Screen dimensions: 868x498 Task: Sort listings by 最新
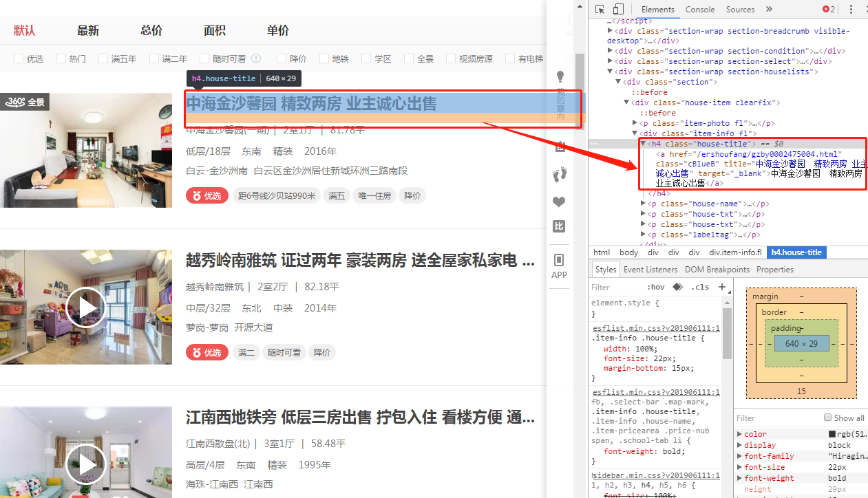[x=88, y=30]
